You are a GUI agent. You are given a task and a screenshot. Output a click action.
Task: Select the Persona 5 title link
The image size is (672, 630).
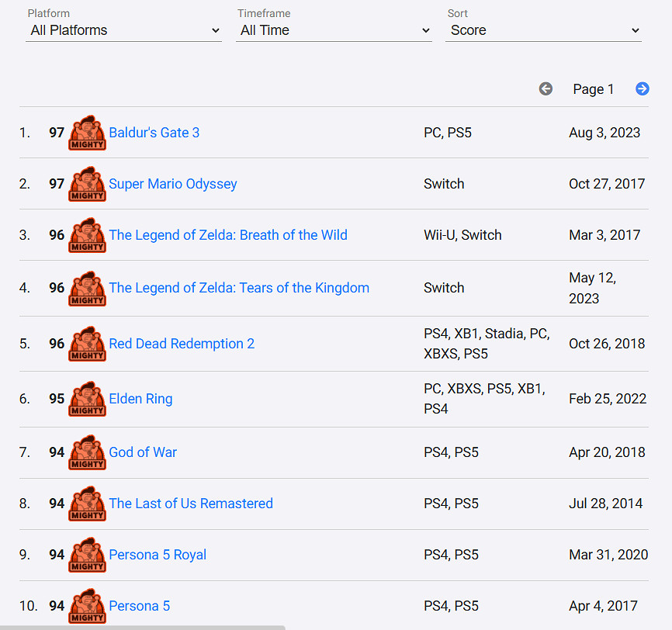click(x=139, y=606)
